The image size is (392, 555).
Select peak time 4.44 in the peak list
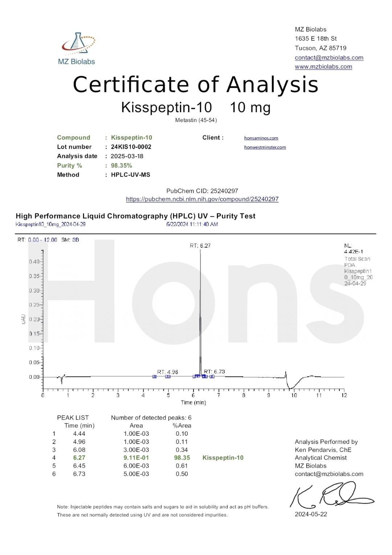(x=79, y=434)
